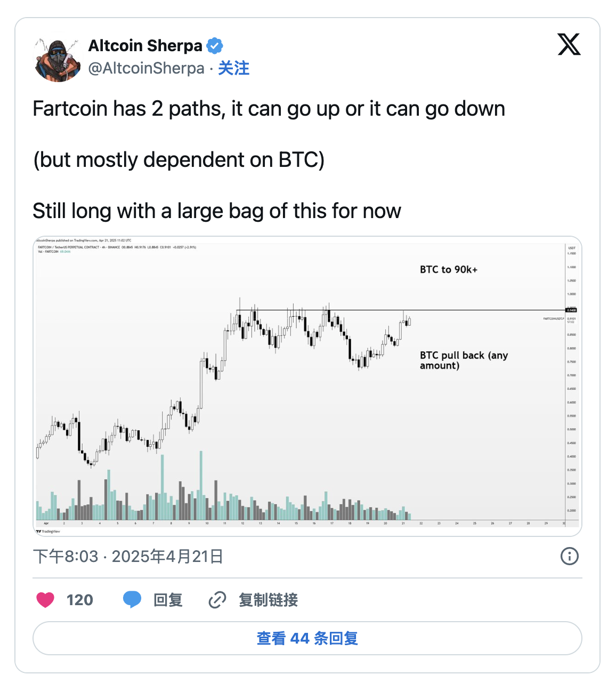Follow the account via 关注

[x=233, y=68]
